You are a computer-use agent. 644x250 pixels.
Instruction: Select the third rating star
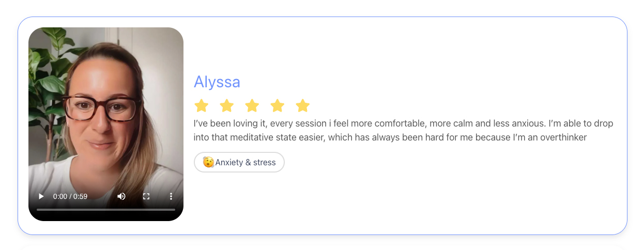click(x=252, y=106)
